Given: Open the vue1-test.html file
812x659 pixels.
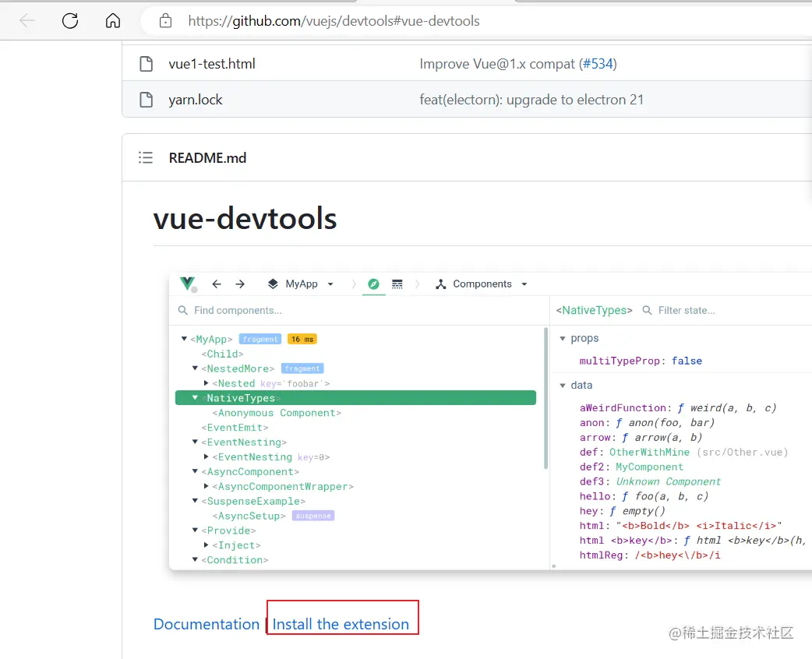Looking at the screenshot, I should 212,64.
